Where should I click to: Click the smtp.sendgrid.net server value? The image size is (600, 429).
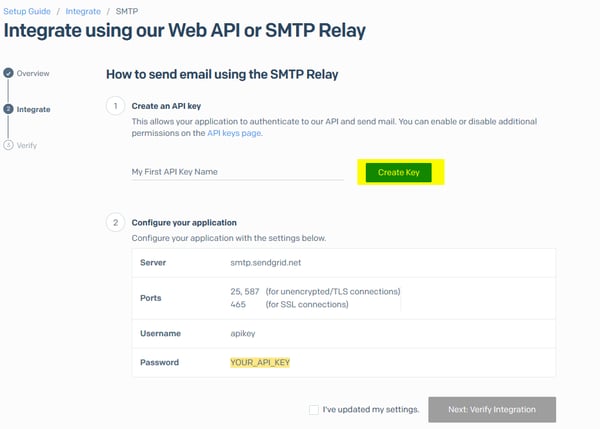pos(266,263)
